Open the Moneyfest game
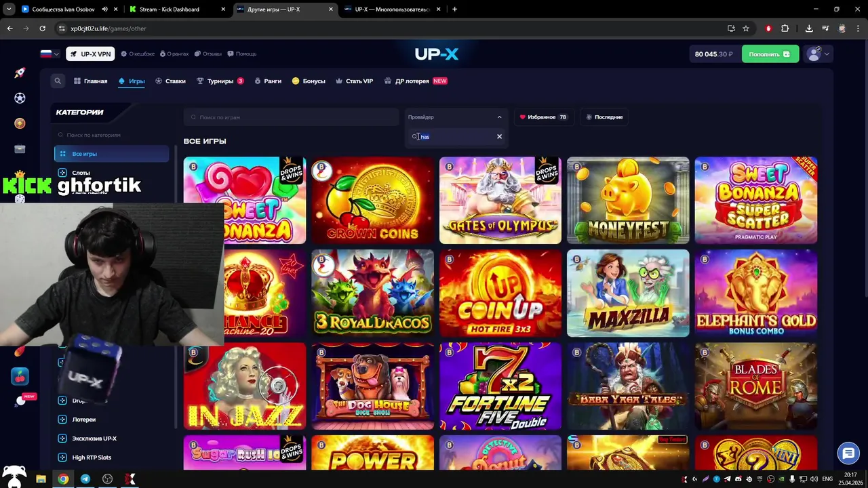Viewport: 868px width, 488px height. tap(628, 200)
